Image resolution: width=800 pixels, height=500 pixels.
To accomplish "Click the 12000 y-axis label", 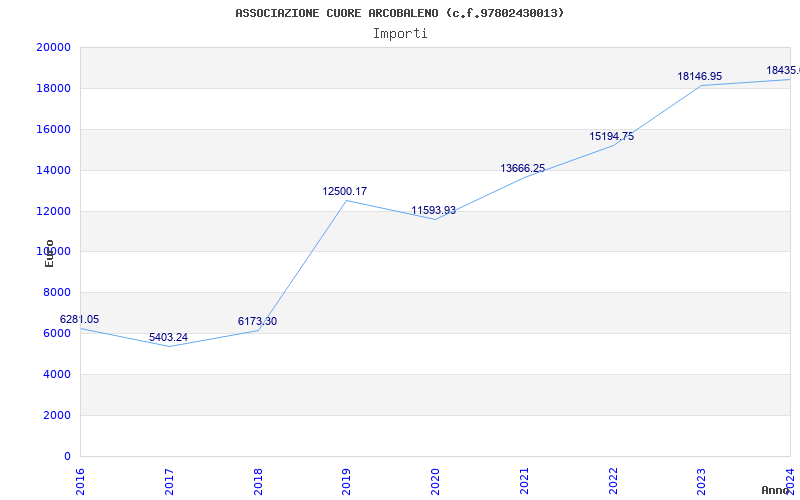I will pos(53,211).
